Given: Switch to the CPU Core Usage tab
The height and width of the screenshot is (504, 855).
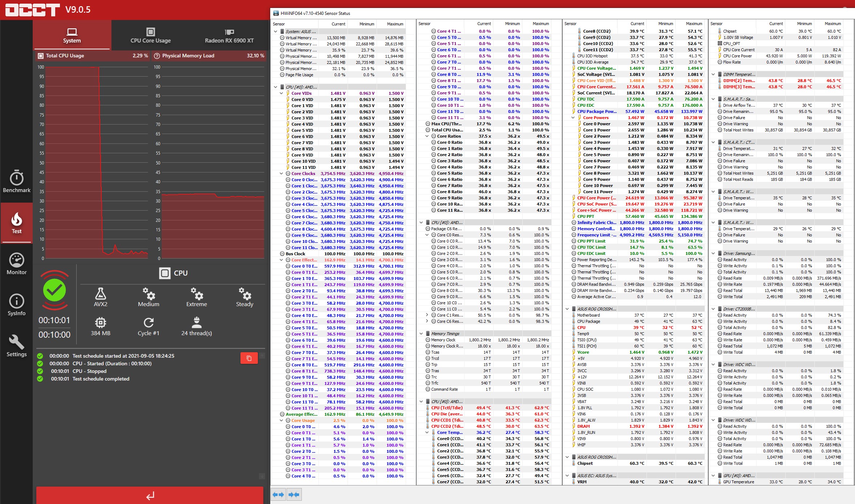Looking at the screenshot, I should click(x=150, y=36).
